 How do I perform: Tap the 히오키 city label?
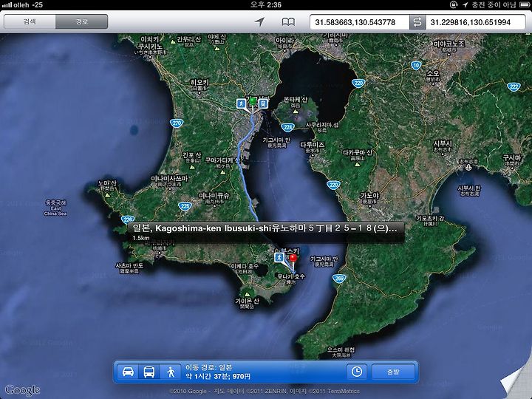click(x=199, y=84)
